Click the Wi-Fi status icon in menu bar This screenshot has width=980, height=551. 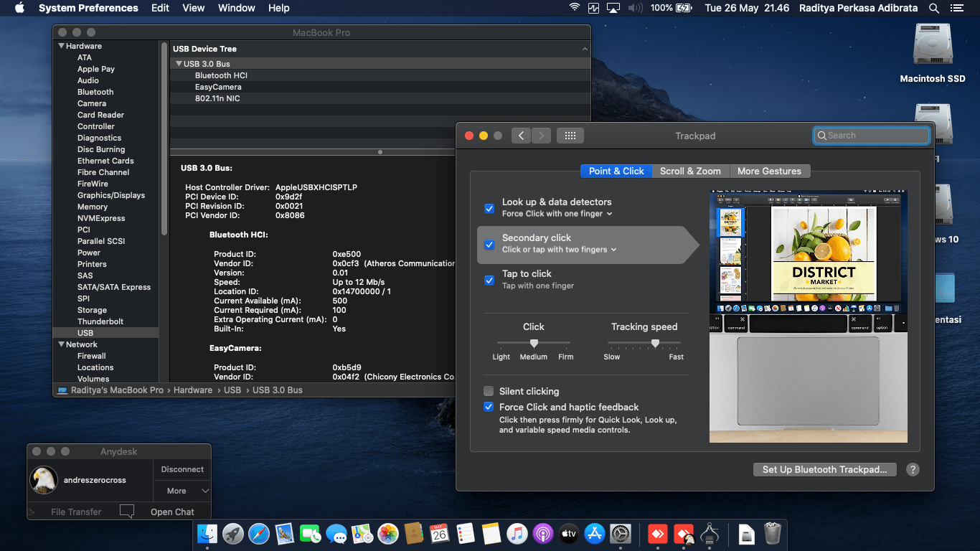[x=575, y=8]
